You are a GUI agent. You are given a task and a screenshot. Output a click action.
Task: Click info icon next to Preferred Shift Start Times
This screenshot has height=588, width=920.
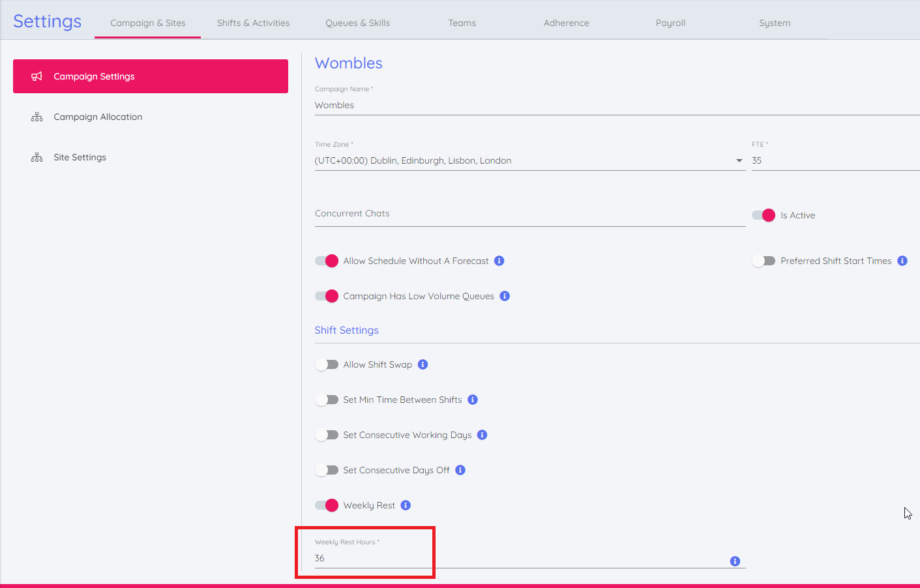click(x=902, y=261)
